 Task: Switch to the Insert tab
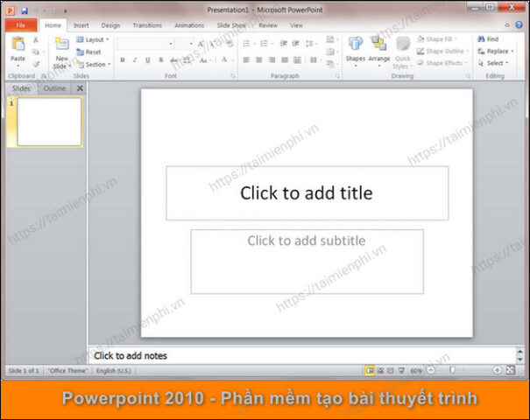(x=81, y=25)
